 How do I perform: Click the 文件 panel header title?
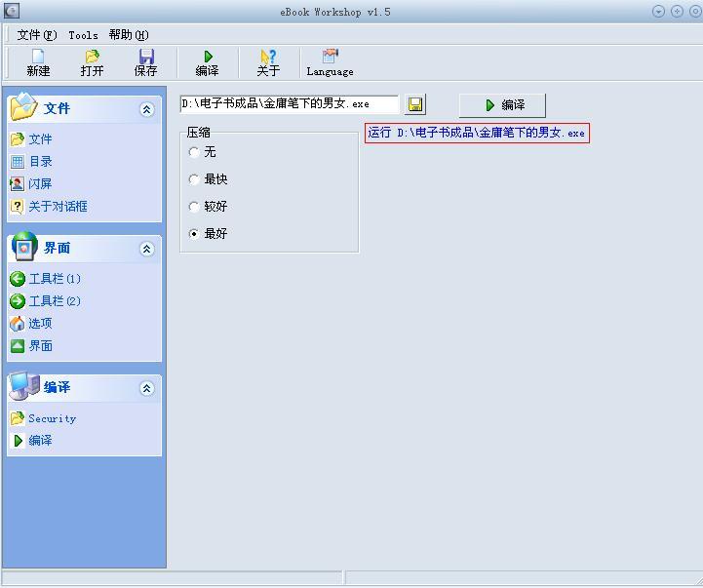(57, 108)
